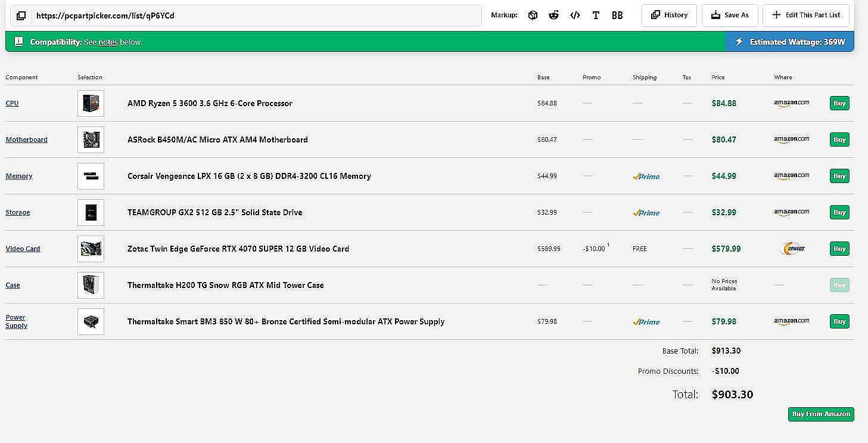Open the compatibility notes link

(x=108, y=42)
